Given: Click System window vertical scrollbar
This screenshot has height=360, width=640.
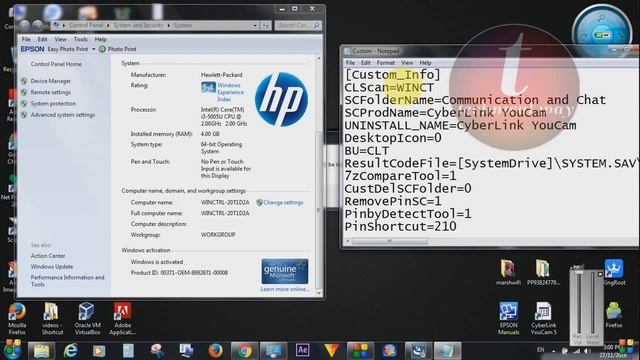Looking at the screenshot, I should [319, 176].
